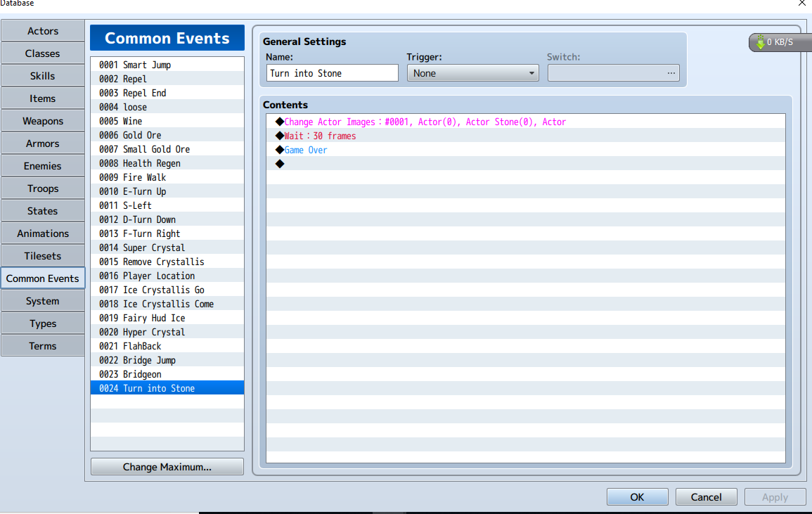812x514 pixels.
Task: Open the Actors tab
Action: click(x=43, y=31)
